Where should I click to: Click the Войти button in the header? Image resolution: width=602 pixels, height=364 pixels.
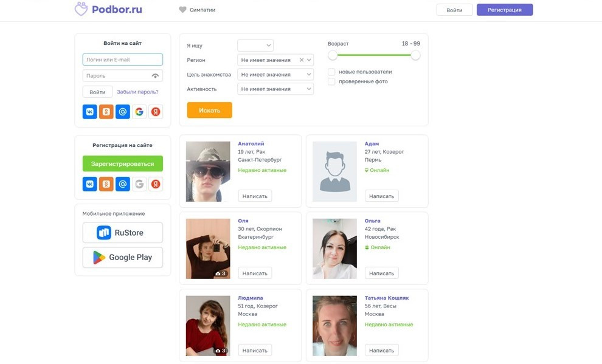[x=454, y=10]
